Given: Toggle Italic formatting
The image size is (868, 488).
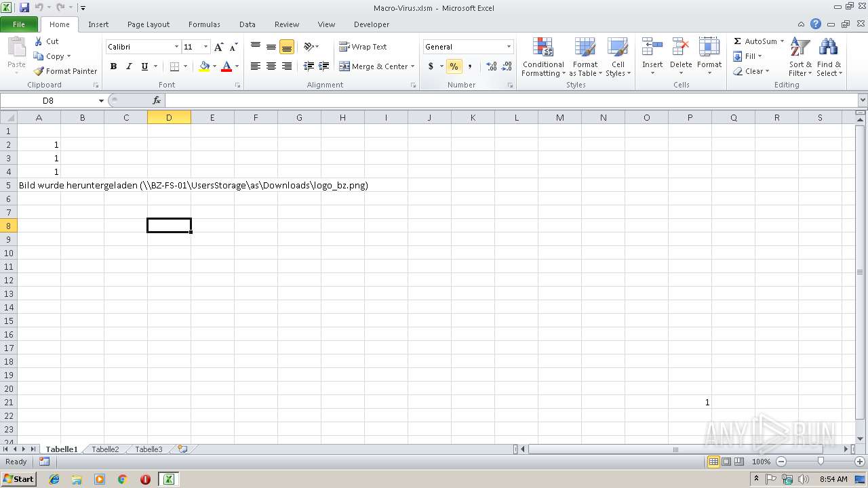Looking at the screenshot, I should 129,66.
